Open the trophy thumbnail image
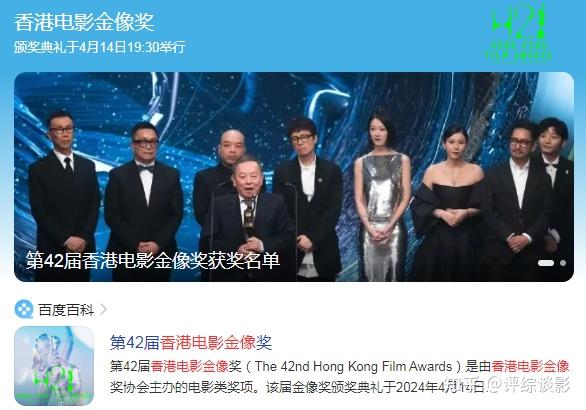The width and height of the screenshot is (586, 410). (54, 366)
